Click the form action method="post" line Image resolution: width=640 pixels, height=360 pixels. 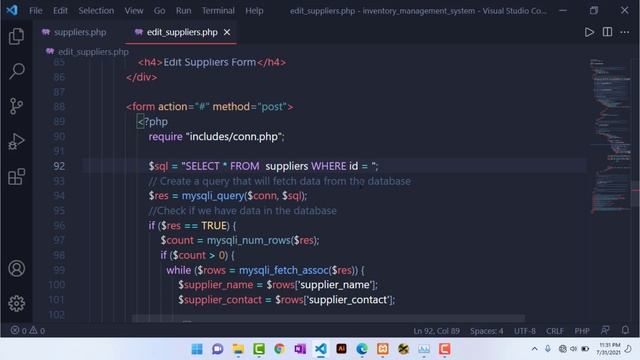point(210,107)
